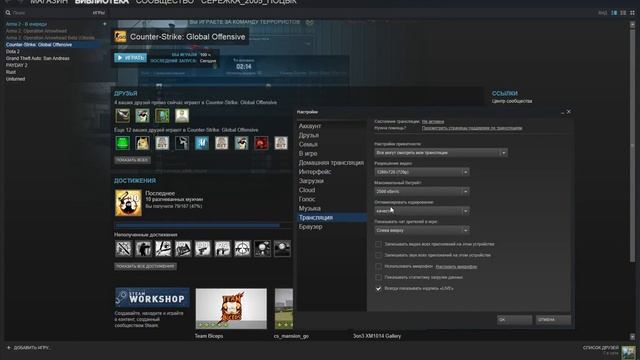Enable recording sound of all apps checkbox
Screen dimensions: 640x360
pos(378,255)
